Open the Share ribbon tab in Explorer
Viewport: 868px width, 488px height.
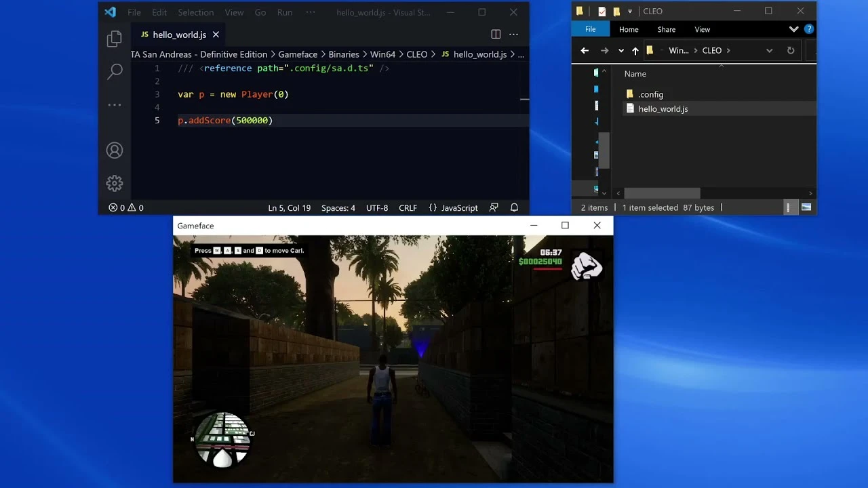[667, 29]
